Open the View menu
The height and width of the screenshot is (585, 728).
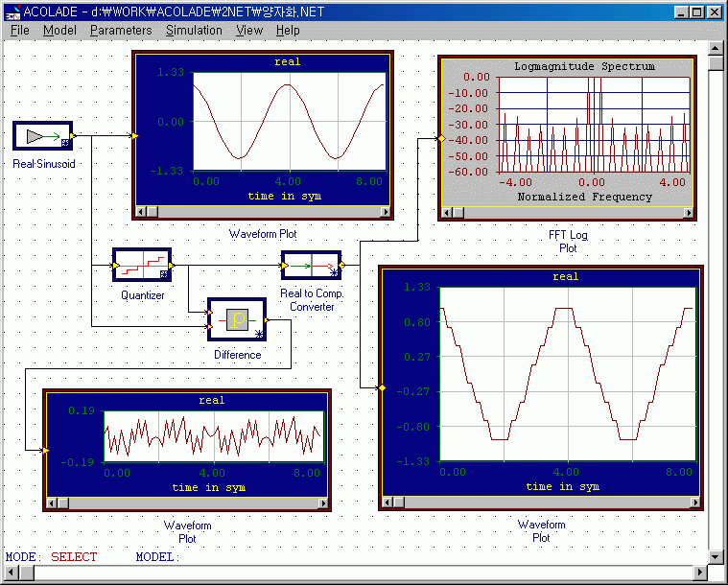pyautogui.click(x=249, y=30)
